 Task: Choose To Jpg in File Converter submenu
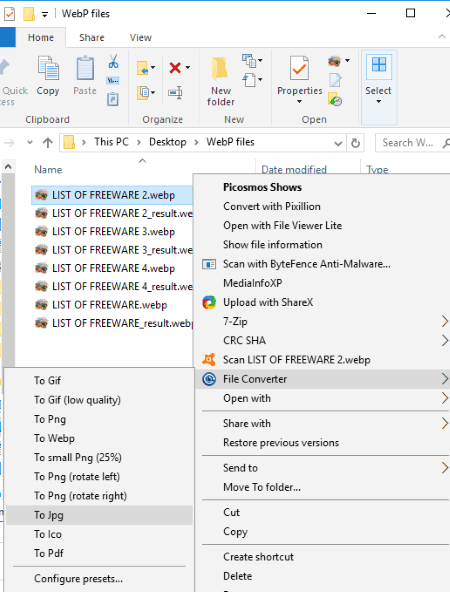click(x=99, y=515)
